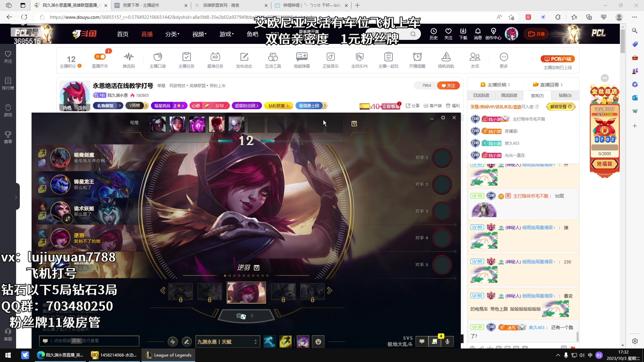Open the Windows Start button
The image size is (644, 362).
[x=8, y=355]
